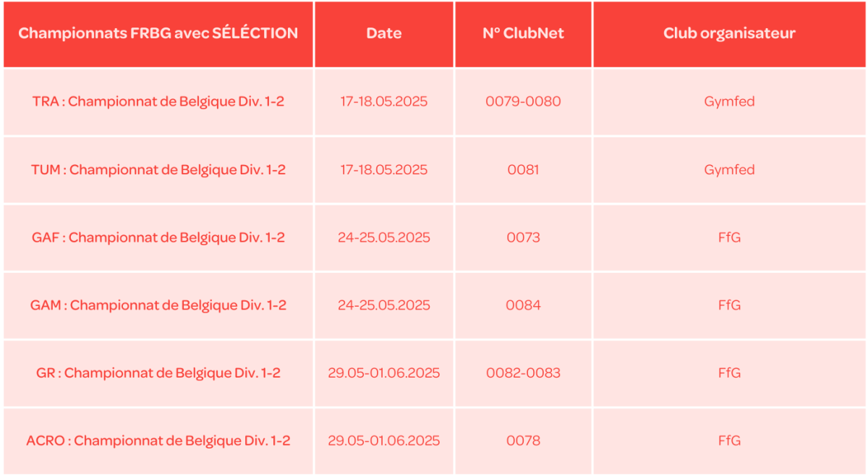The image size is (868, 476).
Task: Click ClubNet number 0079-0080
Action: (523, 101)
